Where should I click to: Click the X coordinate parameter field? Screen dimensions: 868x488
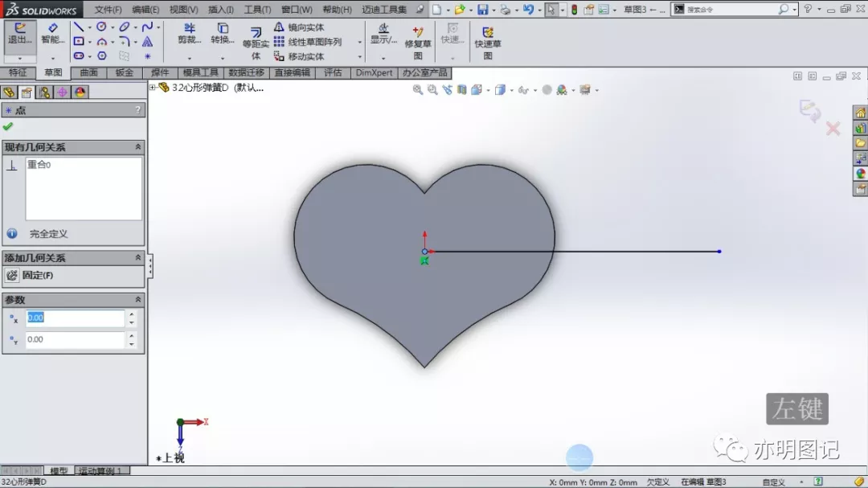[x=76, y=318]
